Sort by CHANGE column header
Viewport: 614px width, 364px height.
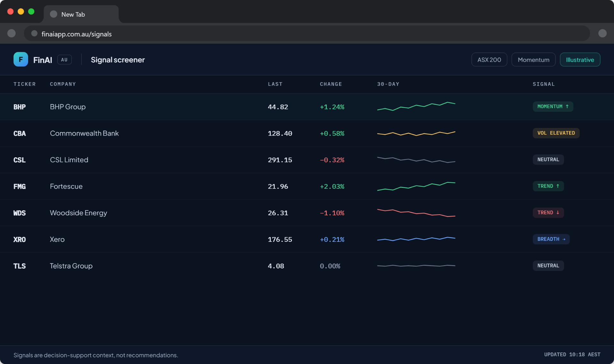(331, 84)
